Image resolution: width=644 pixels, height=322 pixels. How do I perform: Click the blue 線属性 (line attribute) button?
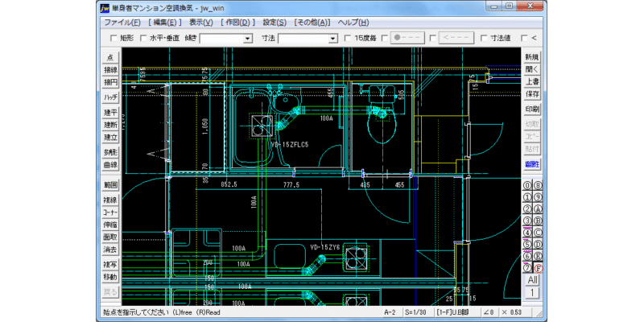[532, 164]
